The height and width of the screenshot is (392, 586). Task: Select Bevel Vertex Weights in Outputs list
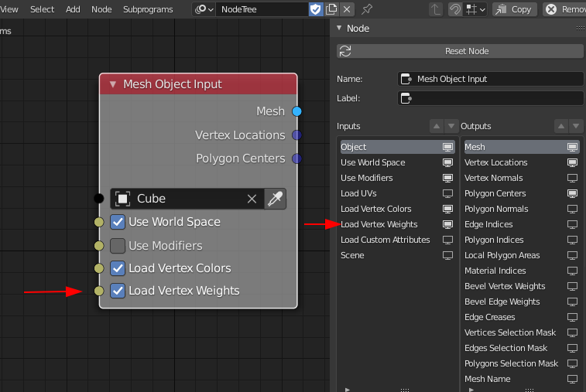pos(522,286)
